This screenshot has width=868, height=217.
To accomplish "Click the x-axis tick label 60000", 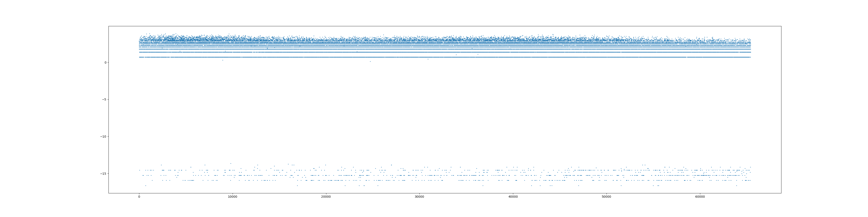I will tap(700, 197).
